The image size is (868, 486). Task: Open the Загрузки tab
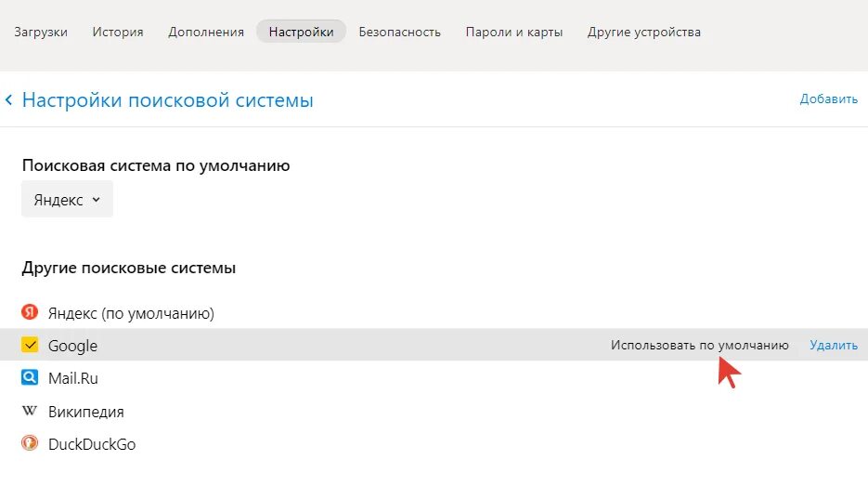41,33
